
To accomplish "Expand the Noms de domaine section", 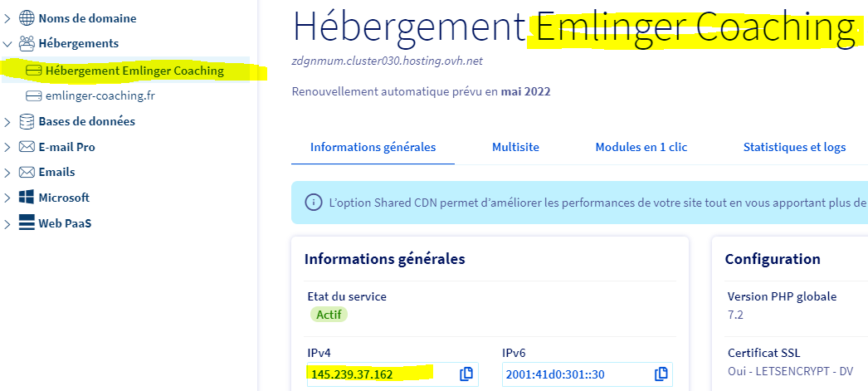I will 7,18.
